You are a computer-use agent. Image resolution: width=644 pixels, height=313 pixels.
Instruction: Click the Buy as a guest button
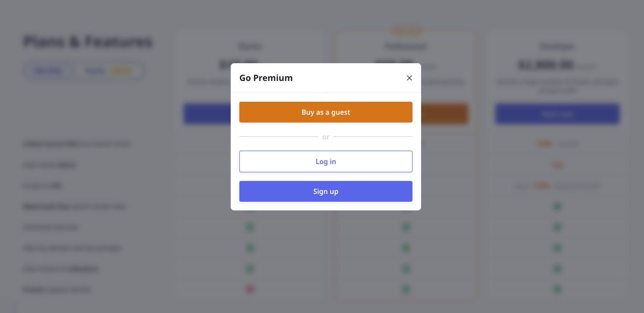coord(326,112)
